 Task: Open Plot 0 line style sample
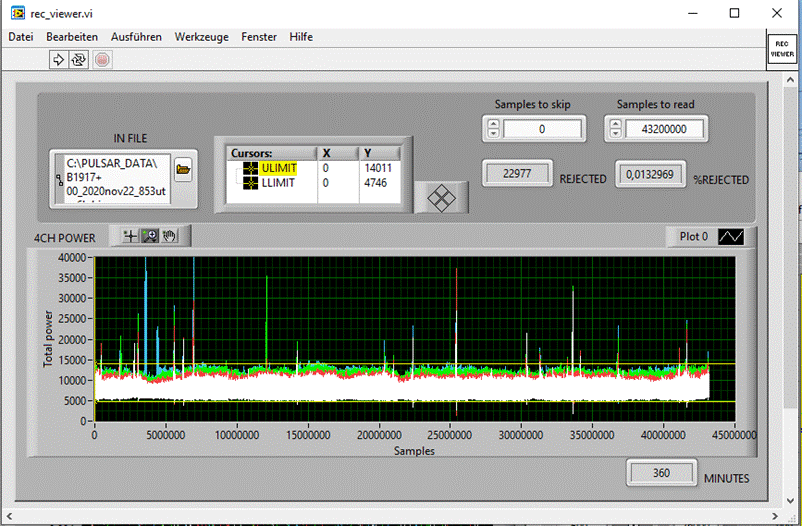point(731,236)
